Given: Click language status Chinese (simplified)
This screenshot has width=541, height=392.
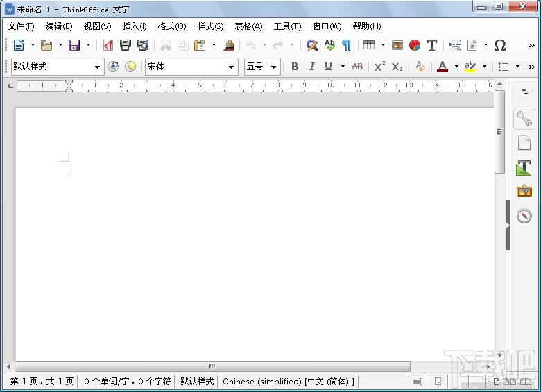Looking at the screenshot, I should click(289, 382).
